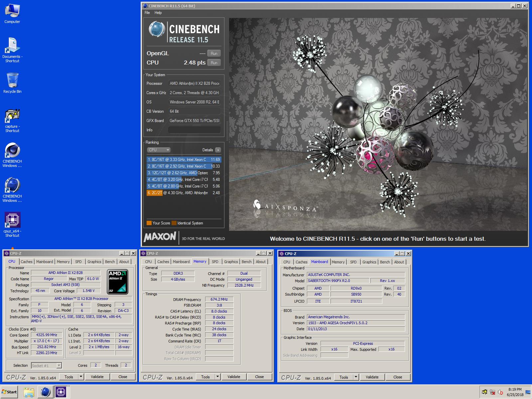532x399 pixels.
Task: Click Validate in middle CPU-Z window
Action: tap(234, 377)
